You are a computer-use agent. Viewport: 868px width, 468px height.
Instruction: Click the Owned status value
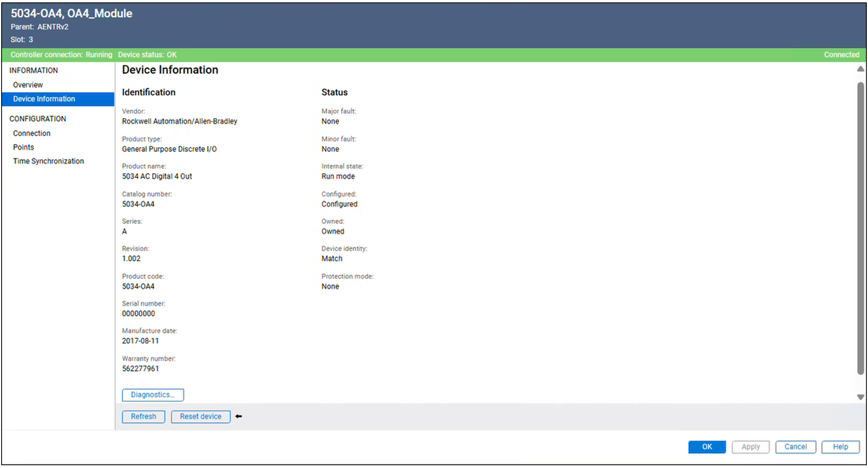point(333,231)
